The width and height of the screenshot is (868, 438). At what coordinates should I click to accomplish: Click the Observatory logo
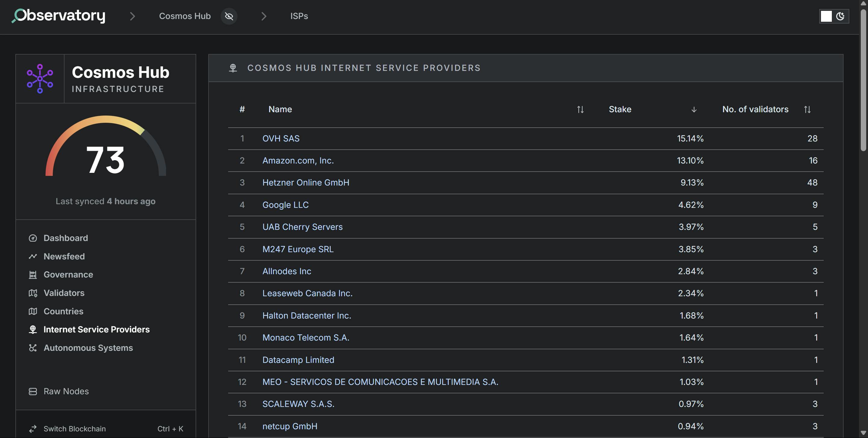coord(59,16)
